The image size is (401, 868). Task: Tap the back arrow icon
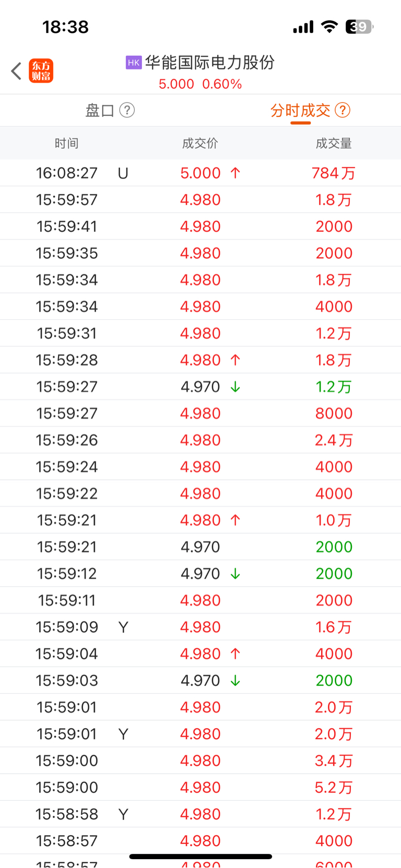pos(16,71)
